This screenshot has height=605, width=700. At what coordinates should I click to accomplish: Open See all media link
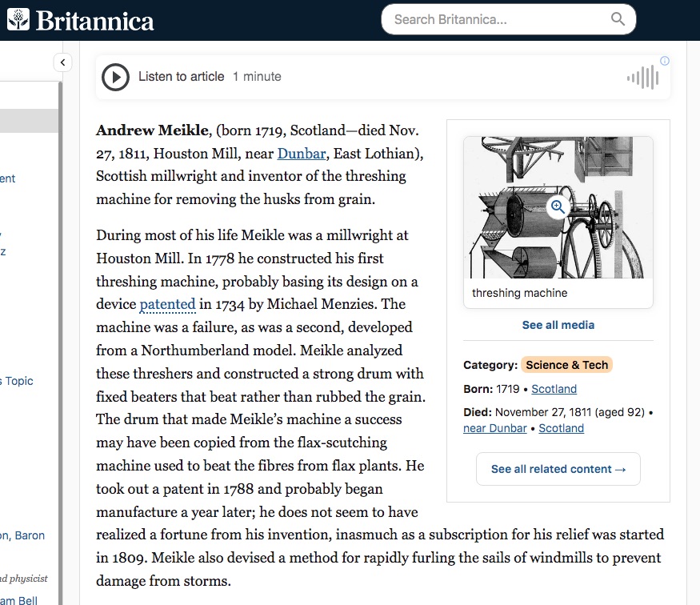(558, 325)
